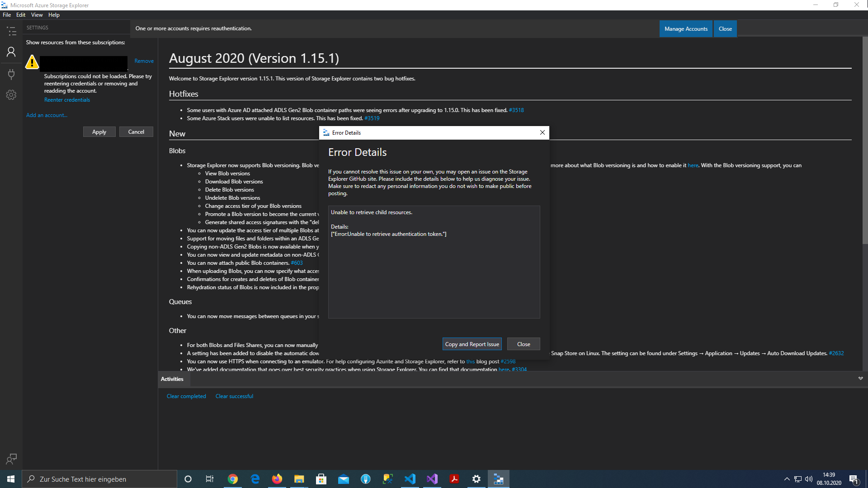This screenshot has width=868, height=488.
Task: Click Add an account
Action: pos(47,115)
